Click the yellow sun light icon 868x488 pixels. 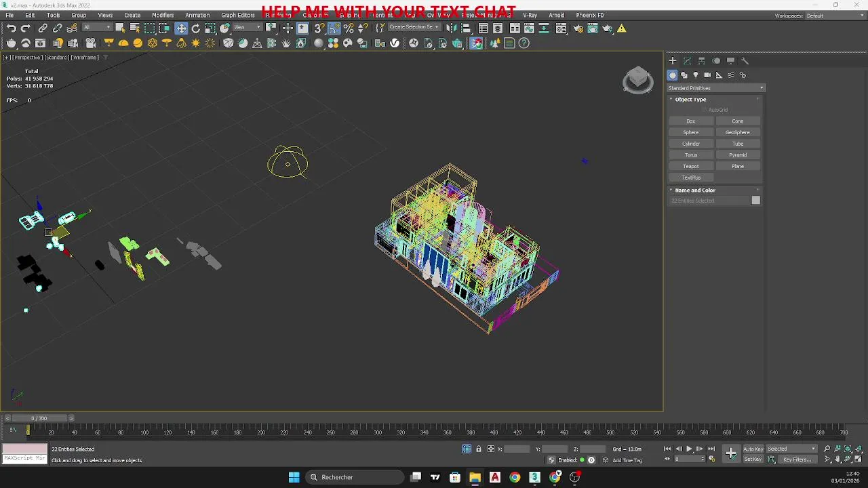click(x=196, y=43)
